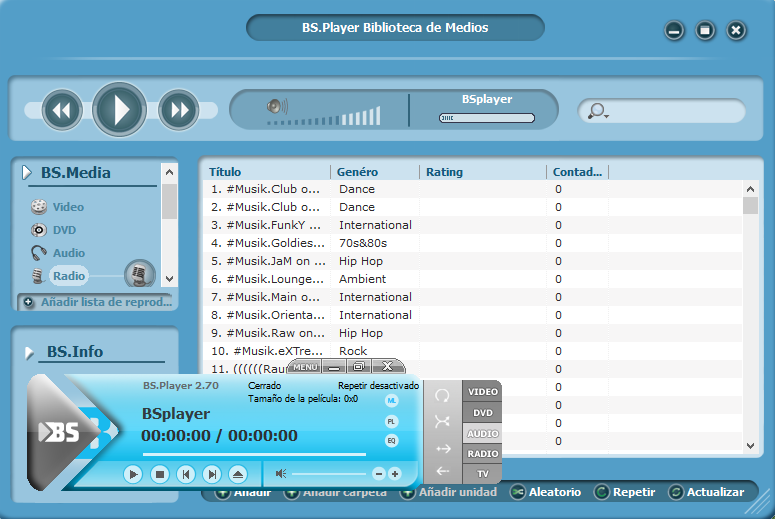775x519 pixels.
Task: Switch to RADIO tab in BS.Player
Action: 483,454
